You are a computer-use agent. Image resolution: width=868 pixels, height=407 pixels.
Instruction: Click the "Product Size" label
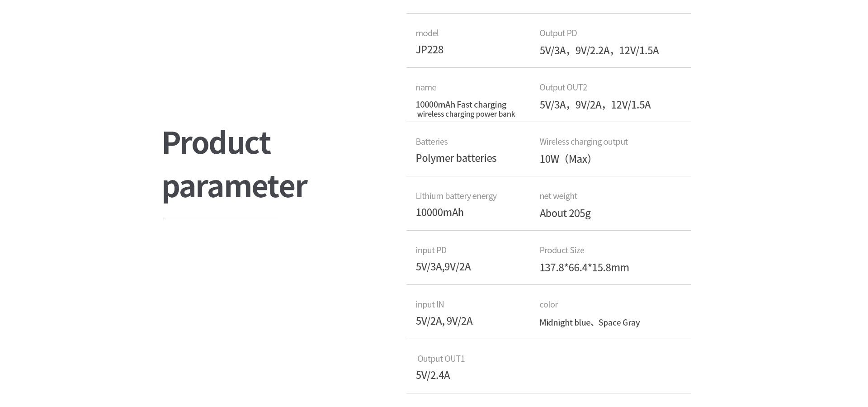(x=561, y=250)
